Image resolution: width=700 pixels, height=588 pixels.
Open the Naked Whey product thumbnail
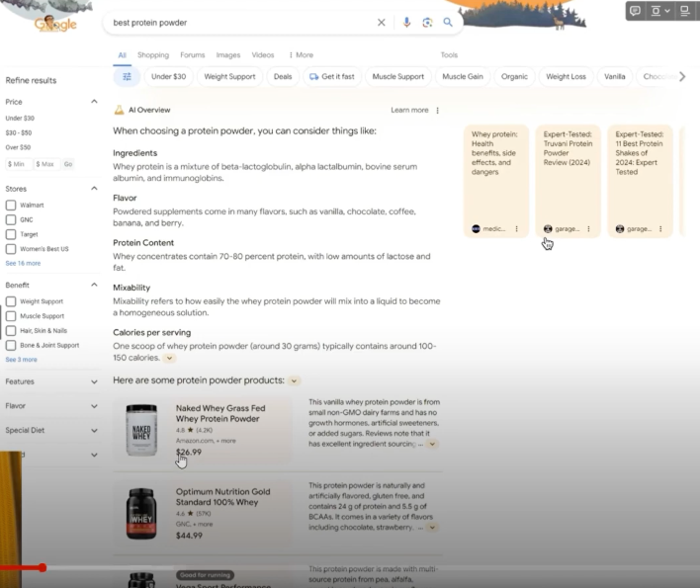tap(141, 430)
